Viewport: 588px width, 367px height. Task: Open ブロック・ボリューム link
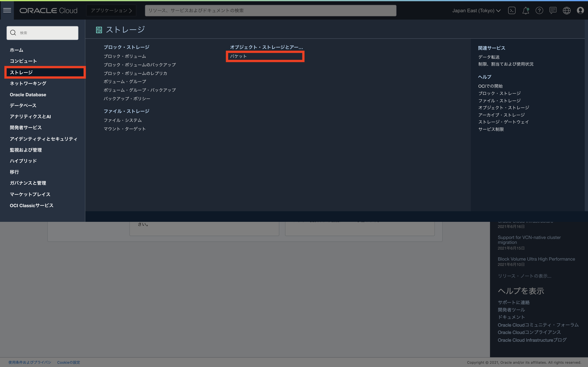(x=125, y=56)
